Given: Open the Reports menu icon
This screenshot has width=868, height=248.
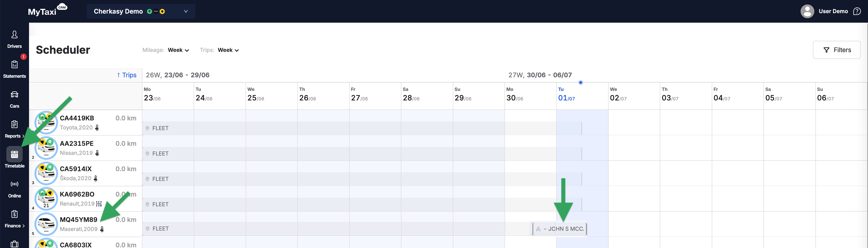Looking at the screenshot, I should pos(15,124).
